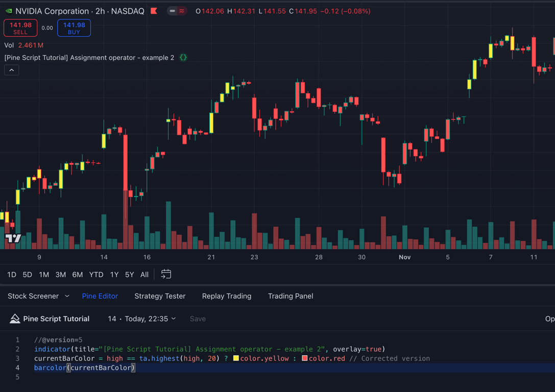Select the 6M time range
Viewport: 555px width, 392px height.
[78, 275]
